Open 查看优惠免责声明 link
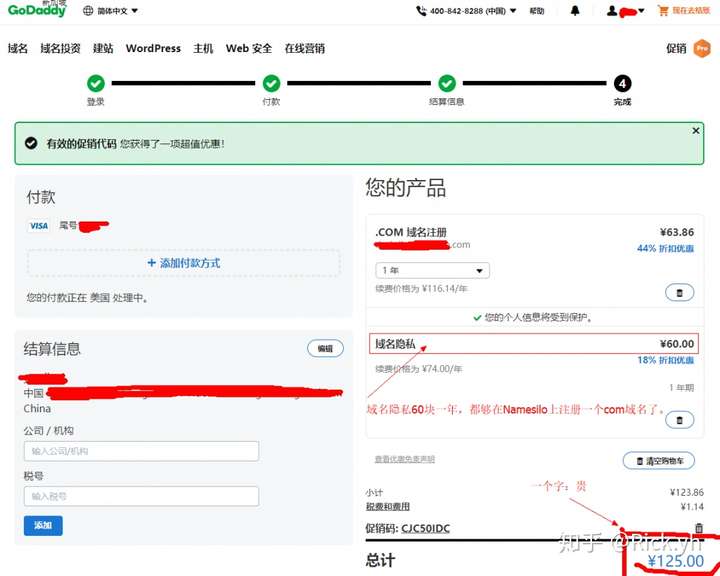The width and height of the screenshot is (720, 576). tap(405, 459)
